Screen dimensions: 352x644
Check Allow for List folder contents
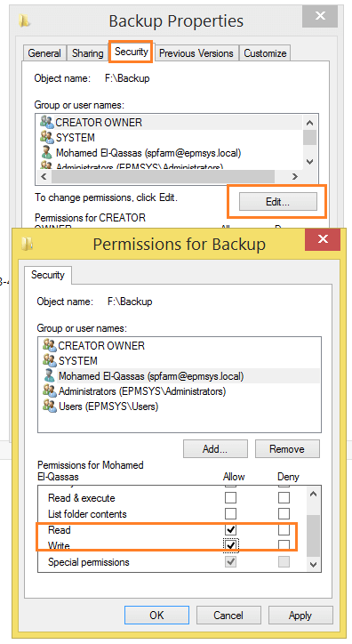pyautogui.click(x=230, y=514)
